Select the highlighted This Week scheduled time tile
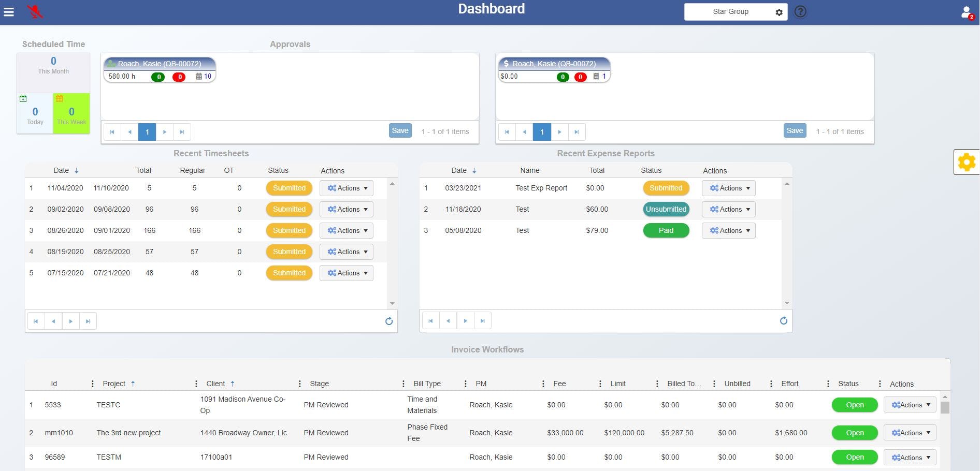Viewport: 980px width, 471px height. pos(71,113)
